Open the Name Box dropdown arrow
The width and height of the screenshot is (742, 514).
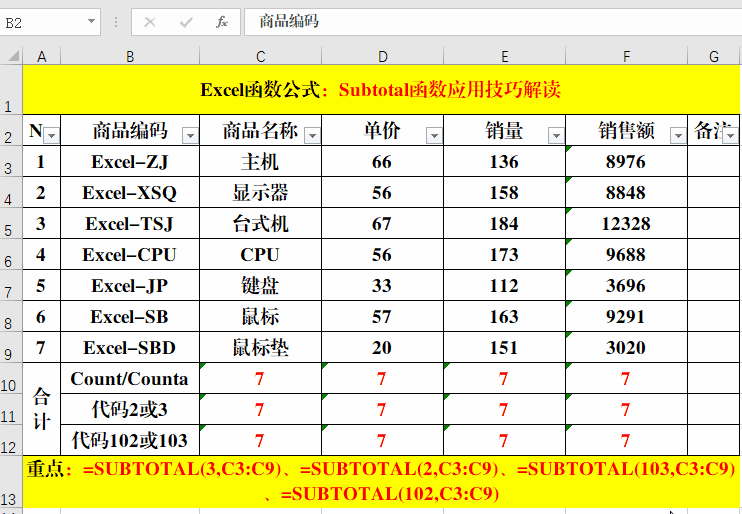(x=91, y=21)
